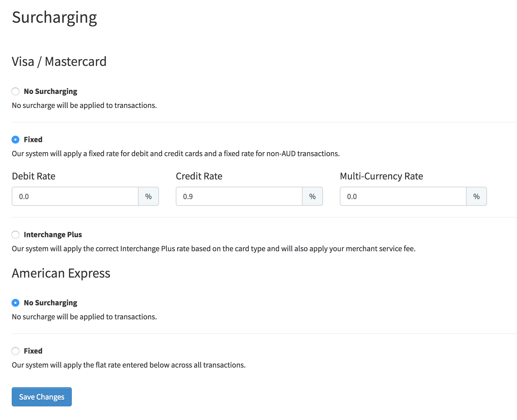Choose the Interchange Plus radio option

coord(15,235)
